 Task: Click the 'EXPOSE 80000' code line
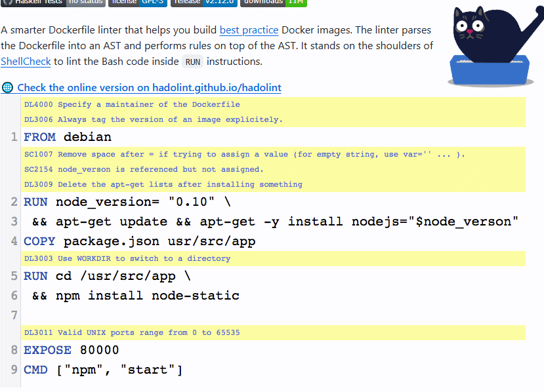click(72, 350)
